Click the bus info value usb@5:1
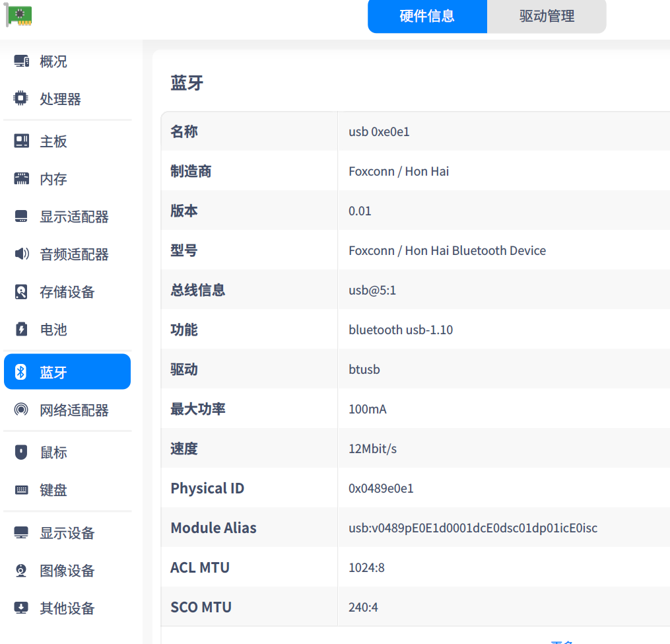Image resolution: width=670 pixels, height=644 pixels. [372, 291]
